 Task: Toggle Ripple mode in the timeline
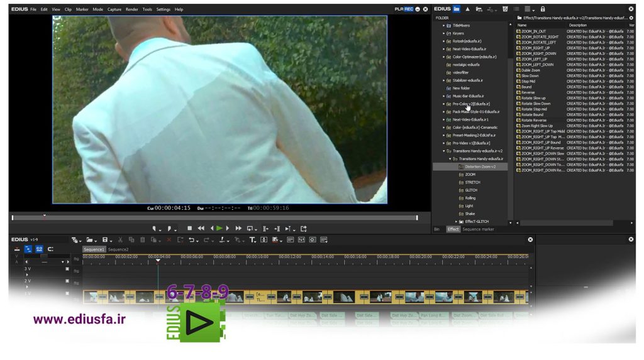[28, 249]
